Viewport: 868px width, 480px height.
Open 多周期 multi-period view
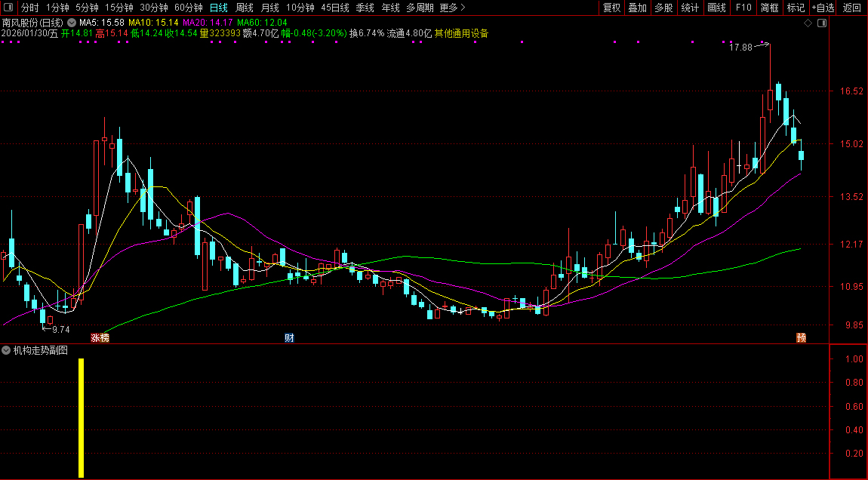(420, 8)
